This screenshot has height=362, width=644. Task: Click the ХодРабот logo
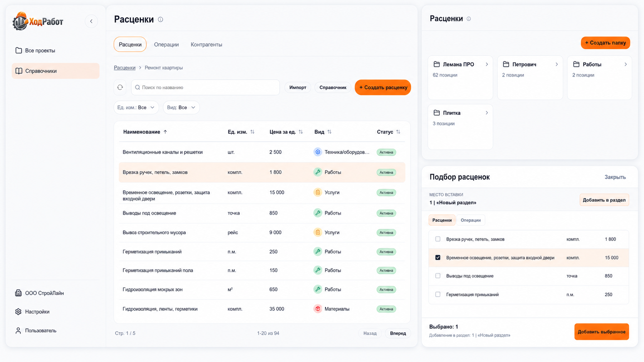tap(38, 21)
